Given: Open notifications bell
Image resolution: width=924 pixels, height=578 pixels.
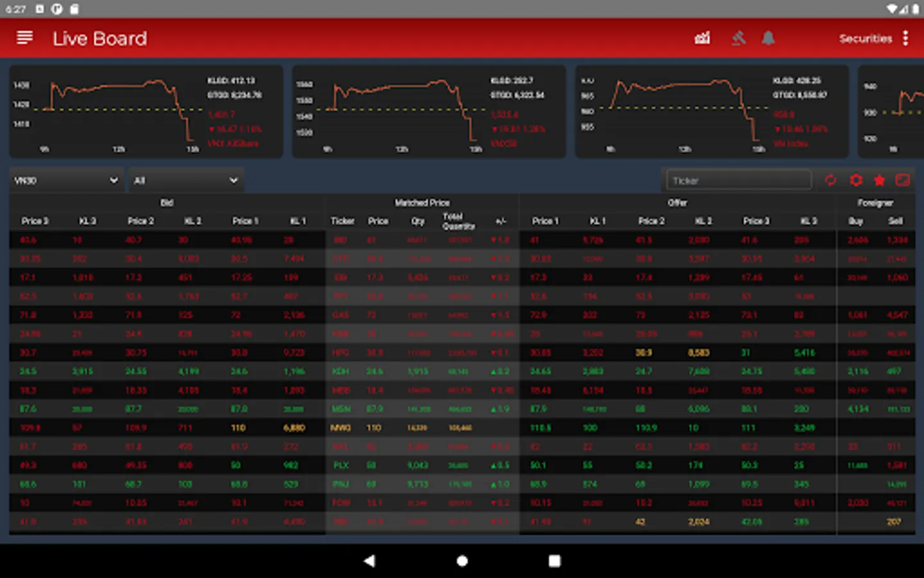Looking at the screenshot, I should point(768,39).
